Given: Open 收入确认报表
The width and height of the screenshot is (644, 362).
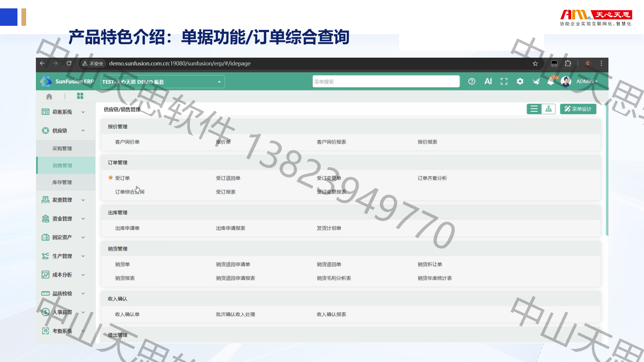Looking at the screenshot, I should tap(331, 314).
